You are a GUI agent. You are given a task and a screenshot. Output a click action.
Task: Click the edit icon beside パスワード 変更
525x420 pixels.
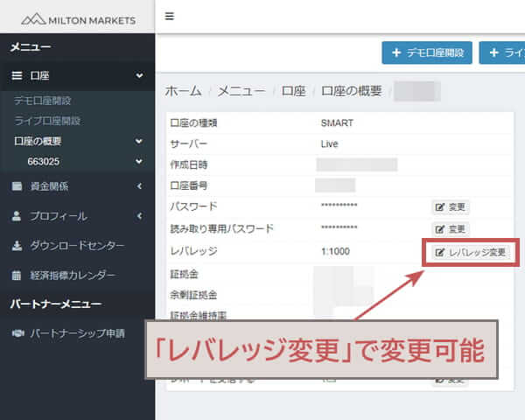[439, 207]
